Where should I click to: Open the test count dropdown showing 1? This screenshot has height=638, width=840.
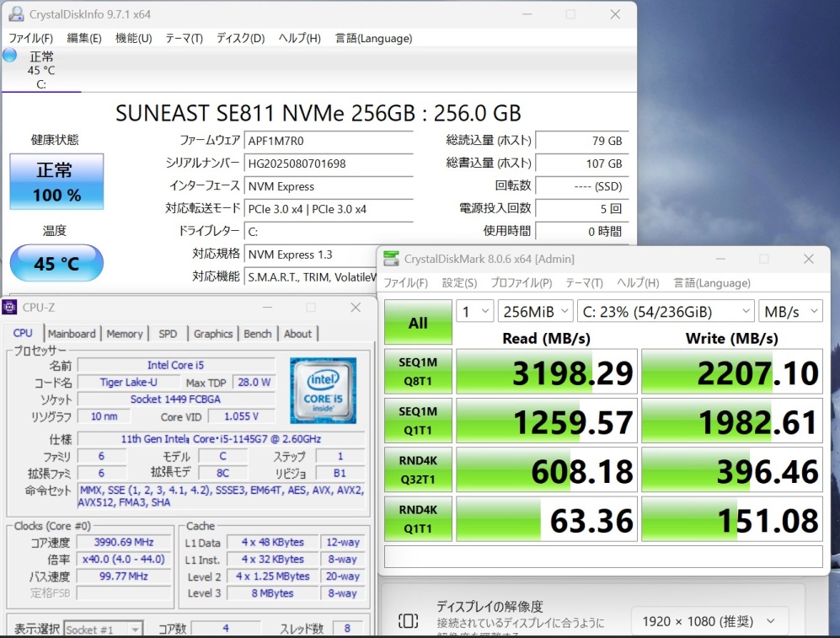pyautogui.click(x=475, y=312)
